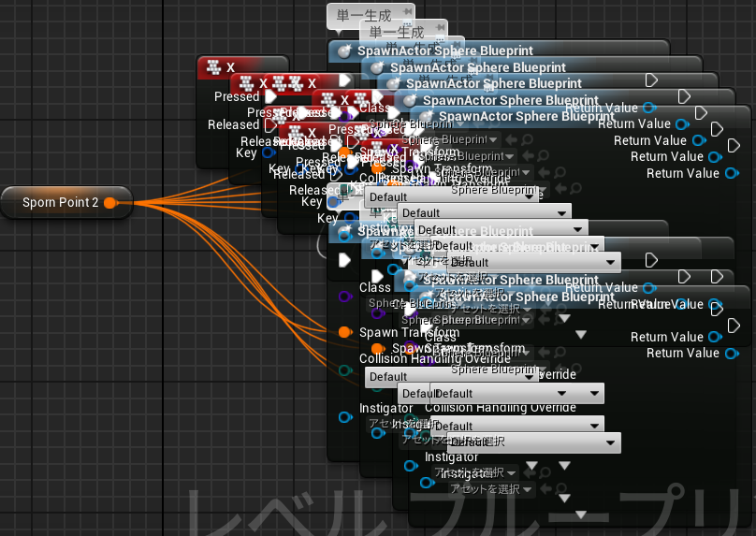Click the orange Spawn Transform pin on the rear lower node
The width and height of the screenshot is (756, 536).
(344, 332)
